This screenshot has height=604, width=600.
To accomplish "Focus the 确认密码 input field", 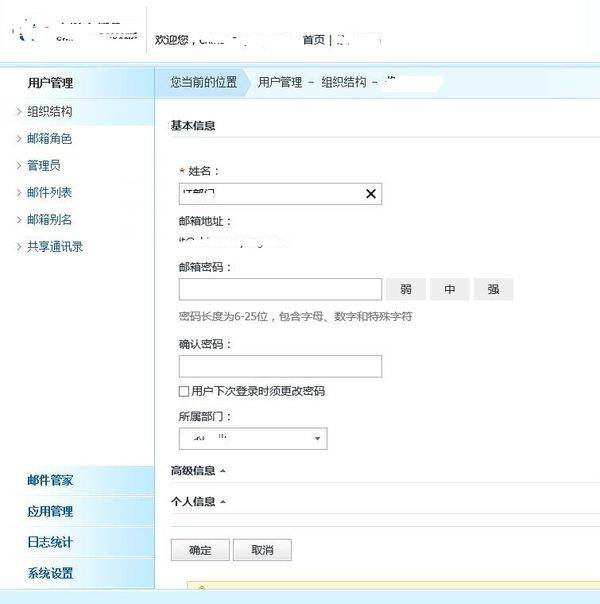I will (x=280, y=366).
